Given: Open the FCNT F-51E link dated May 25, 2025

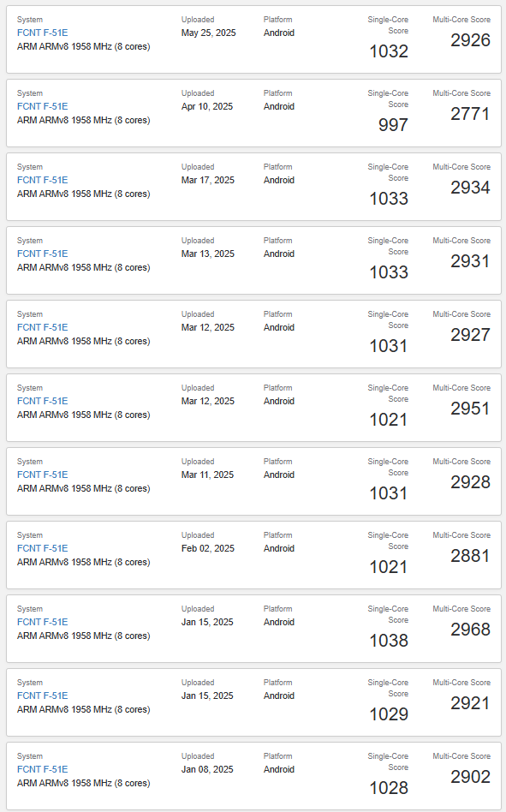Looking at the screenshot, I should click(x=43, y=33).
